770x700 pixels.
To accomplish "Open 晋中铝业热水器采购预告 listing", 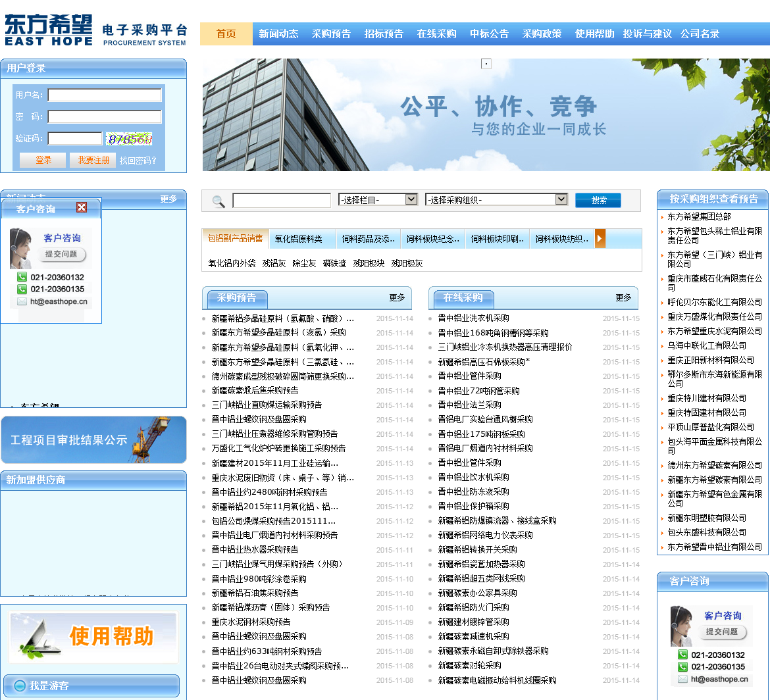I will 255,549.
